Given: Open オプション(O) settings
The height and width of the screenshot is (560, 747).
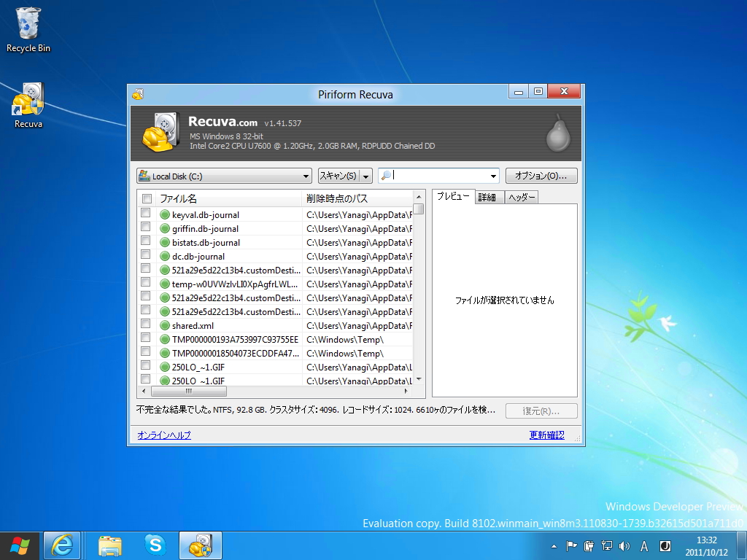Looking at the screenshot, I should coord(542,175).
